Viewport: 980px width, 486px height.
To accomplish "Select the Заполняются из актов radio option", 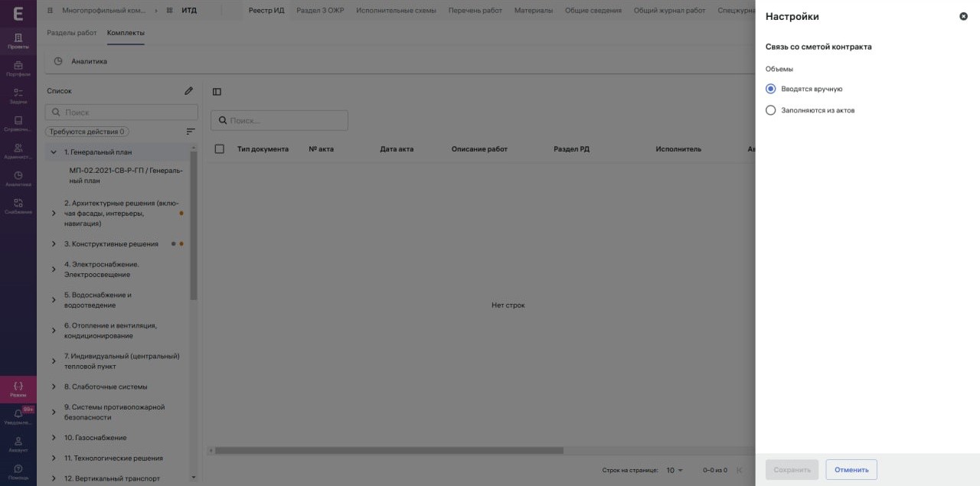I will point(771,110).
